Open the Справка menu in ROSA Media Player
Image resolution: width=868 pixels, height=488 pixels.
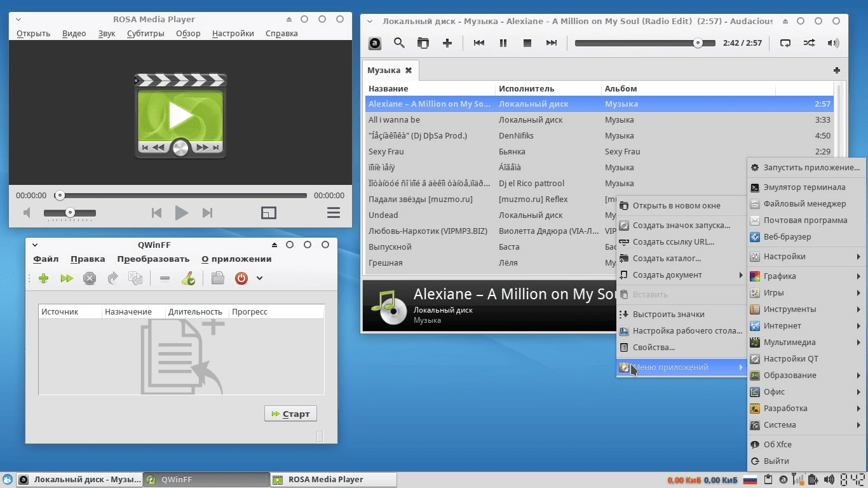tap(281, 34)
